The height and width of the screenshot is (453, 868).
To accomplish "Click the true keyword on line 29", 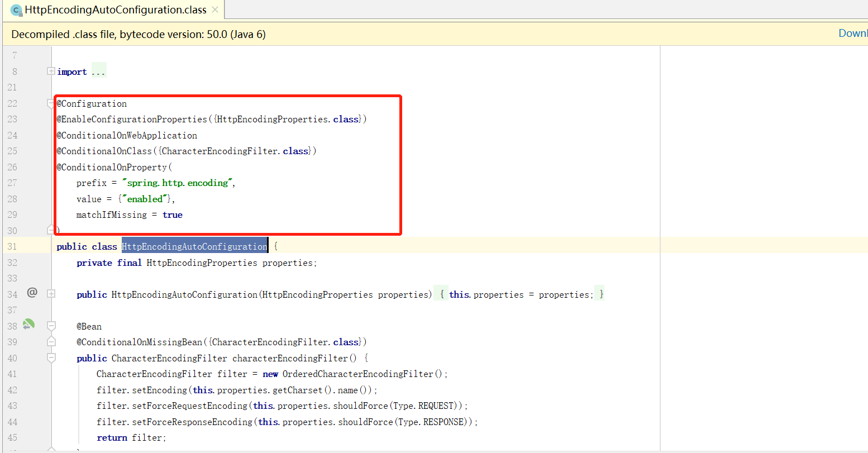I will tap(173, 215).
